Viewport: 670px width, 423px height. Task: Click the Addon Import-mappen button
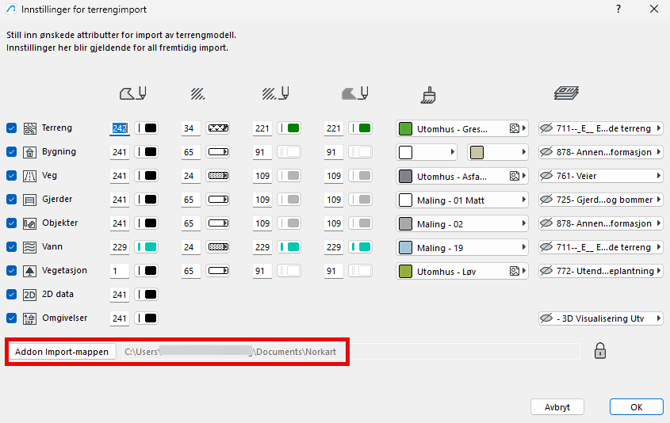tap(61, 352)
